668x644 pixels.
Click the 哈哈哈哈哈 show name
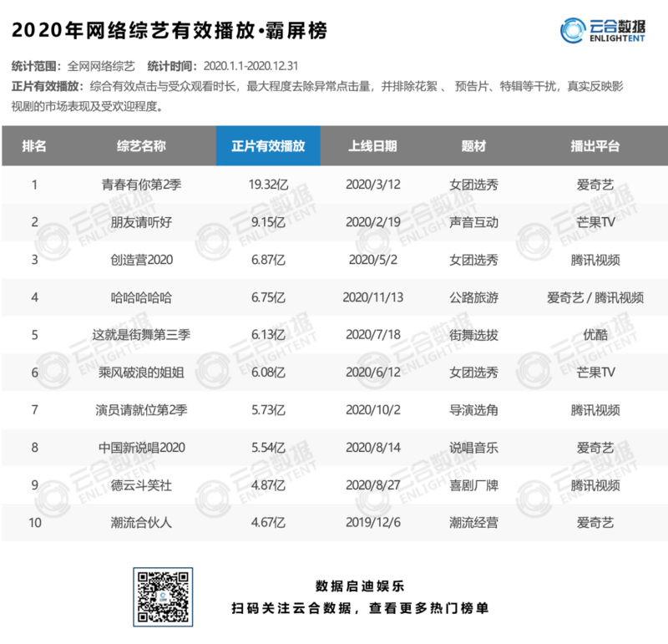pos(141,297)
